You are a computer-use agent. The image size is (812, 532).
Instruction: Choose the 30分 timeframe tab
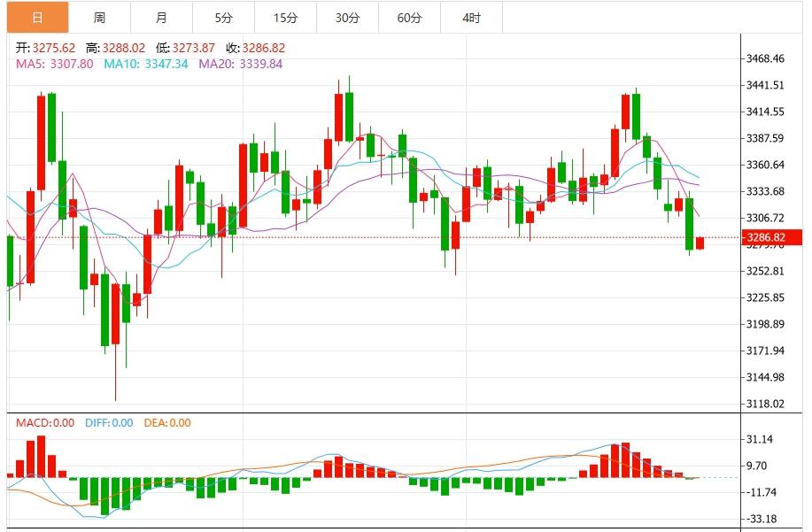pyautogui.click(x=347, y=18)
